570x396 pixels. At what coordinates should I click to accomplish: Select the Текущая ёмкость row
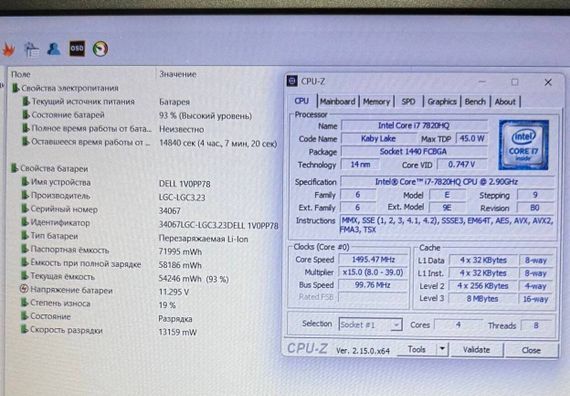coord(125,277)
